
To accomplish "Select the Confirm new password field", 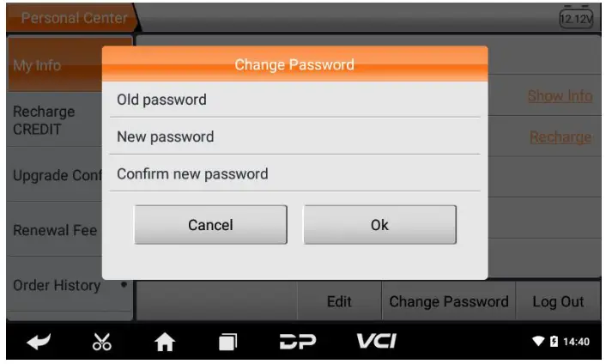I will [295, 173].
